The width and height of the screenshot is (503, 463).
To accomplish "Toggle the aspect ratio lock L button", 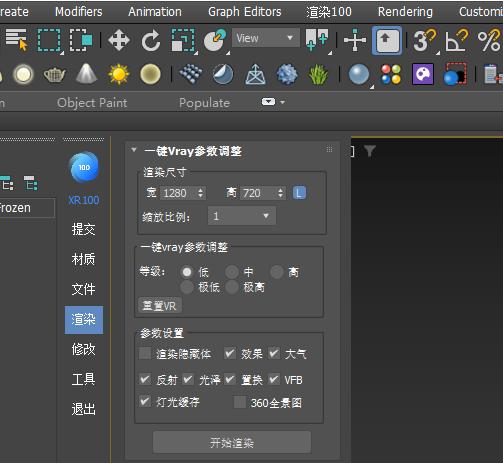I will tap(299, 193).
